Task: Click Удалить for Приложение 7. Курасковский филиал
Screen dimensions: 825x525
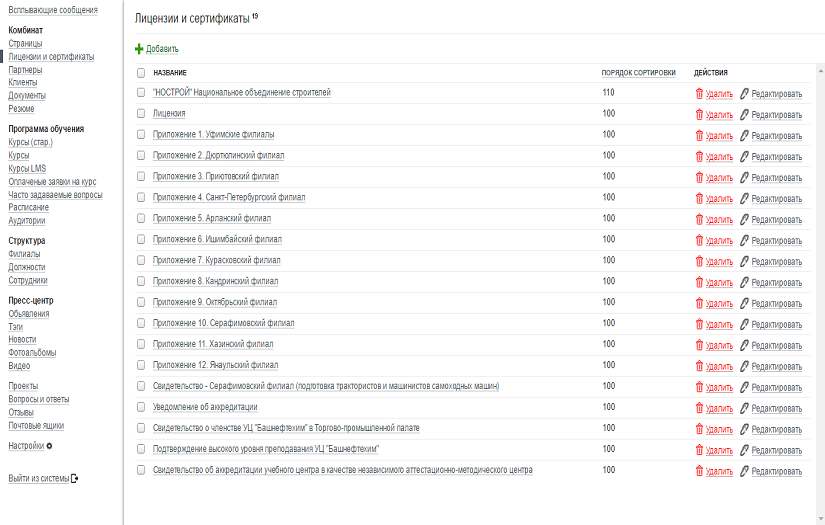Action: (x=718, y=261)
